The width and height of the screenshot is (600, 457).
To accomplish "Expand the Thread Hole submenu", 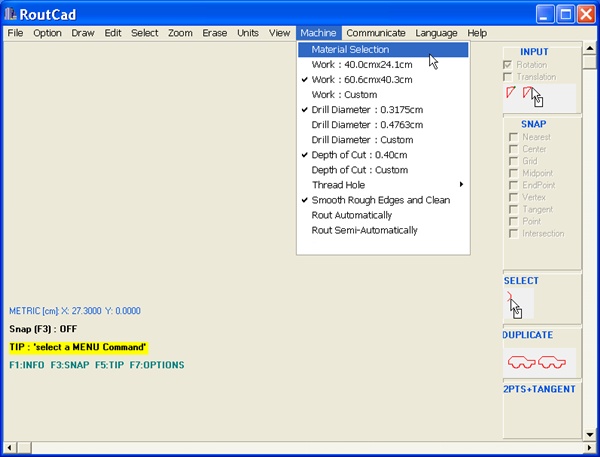I will [x=383, y=185].
